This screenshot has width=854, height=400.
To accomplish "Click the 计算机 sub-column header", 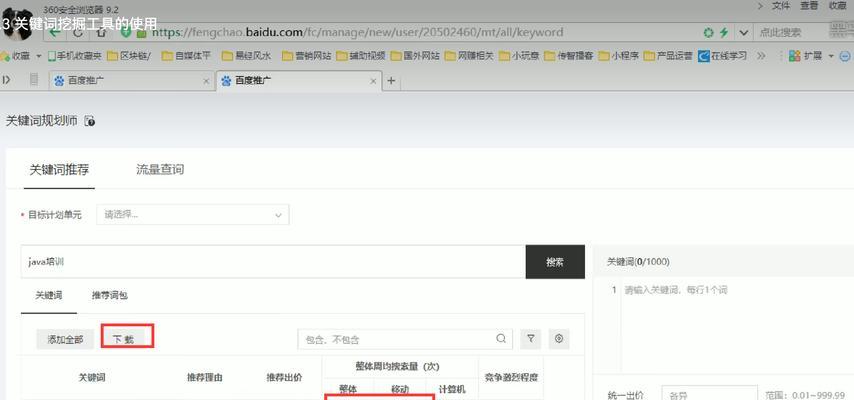I will (452, 389).
